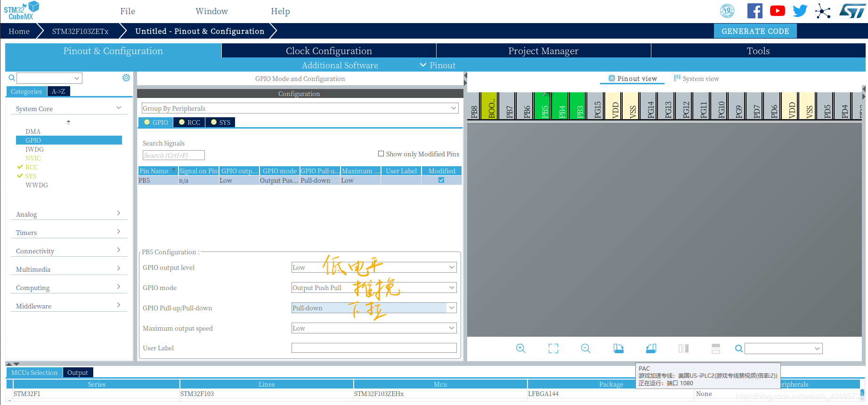The image size is (868, 405).
Task: Flip the chip vertically
Action: (x=716, y=348)
